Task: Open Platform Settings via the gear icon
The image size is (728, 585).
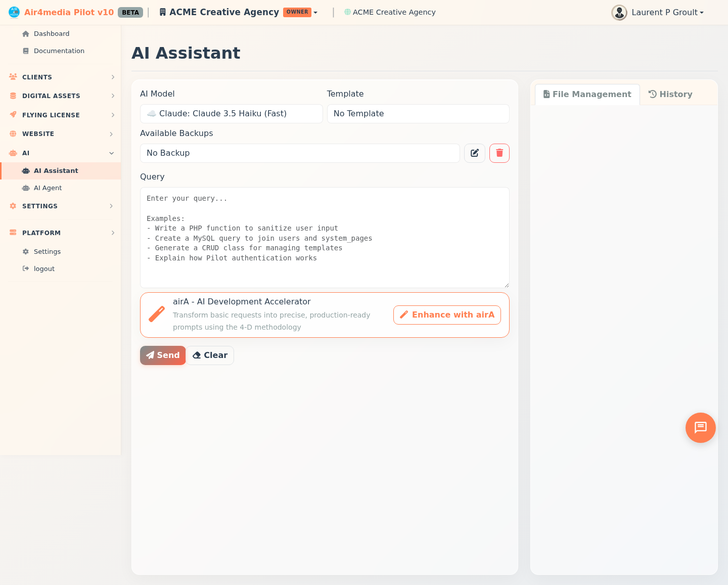Action: 25,251
